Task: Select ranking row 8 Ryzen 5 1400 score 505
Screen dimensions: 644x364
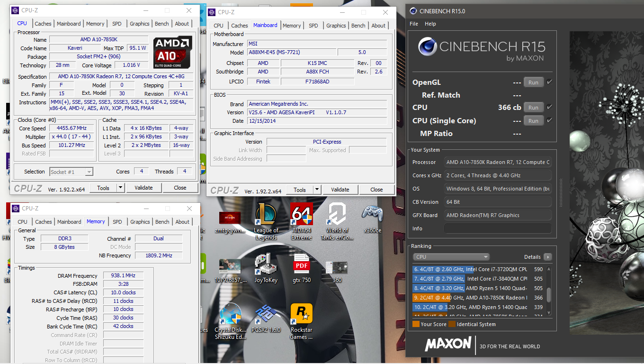Action: point(478,288)
